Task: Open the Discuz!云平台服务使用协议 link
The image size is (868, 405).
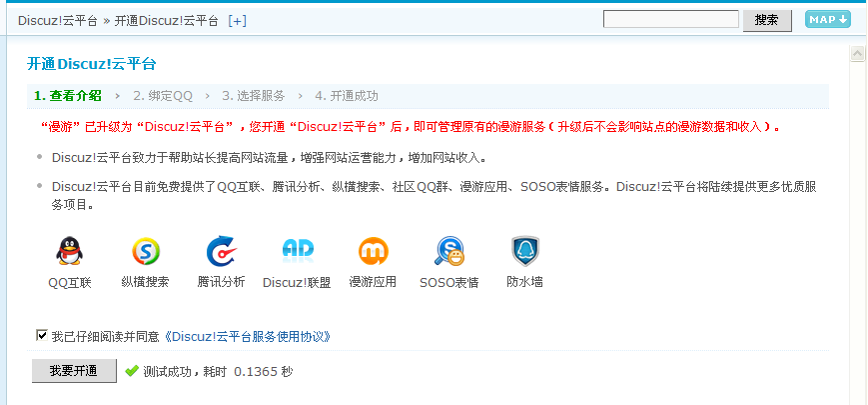Action: (248, 336)
